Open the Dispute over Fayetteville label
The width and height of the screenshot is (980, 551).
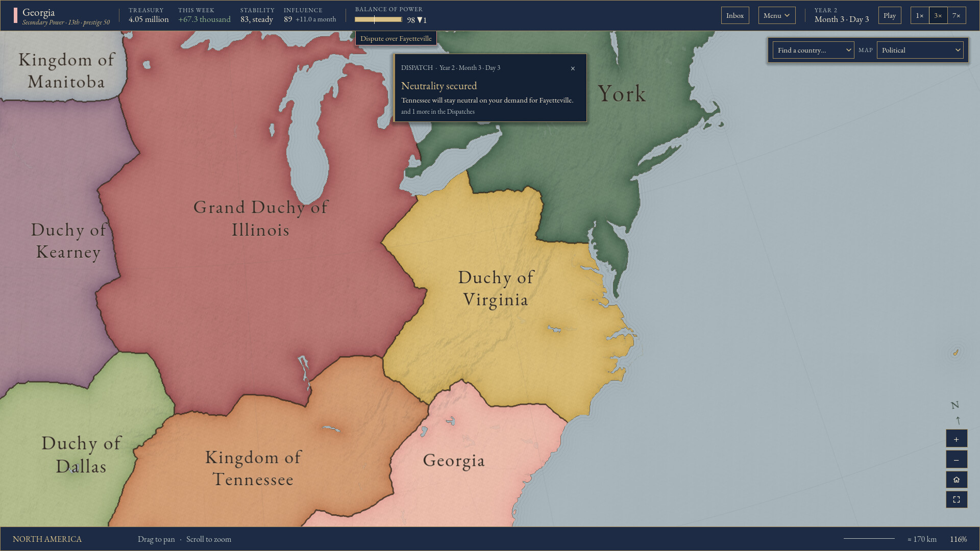[396, 38]
